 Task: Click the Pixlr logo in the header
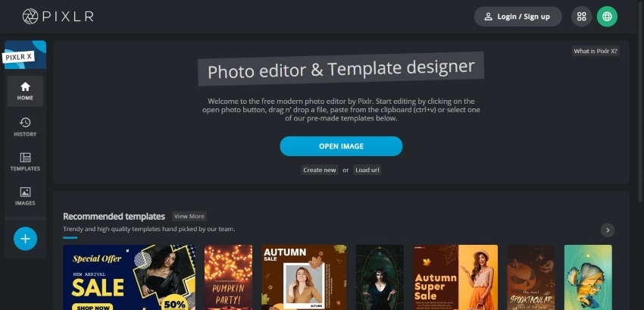58,17
